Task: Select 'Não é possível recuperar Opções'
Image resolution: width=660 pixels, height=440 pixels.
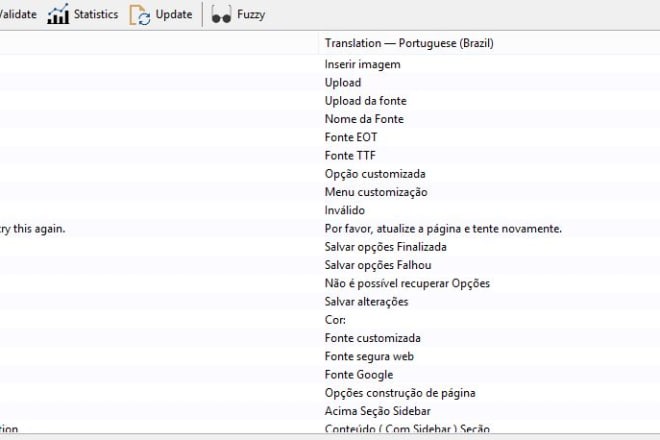Action: (x=407, y=283)
